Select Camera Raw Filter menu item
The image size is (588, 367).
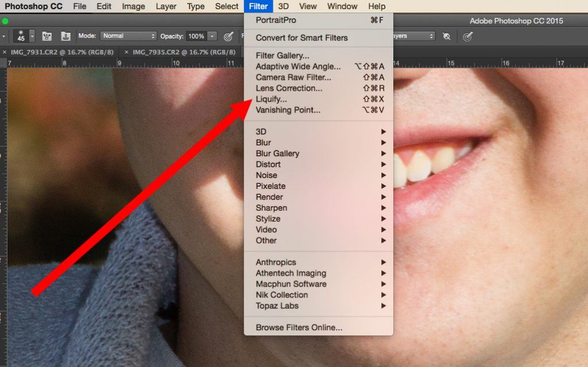click(x=293, y=78)
